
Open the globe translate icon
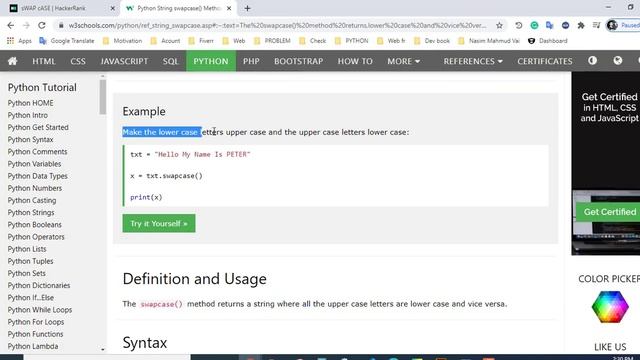(618, 60)
